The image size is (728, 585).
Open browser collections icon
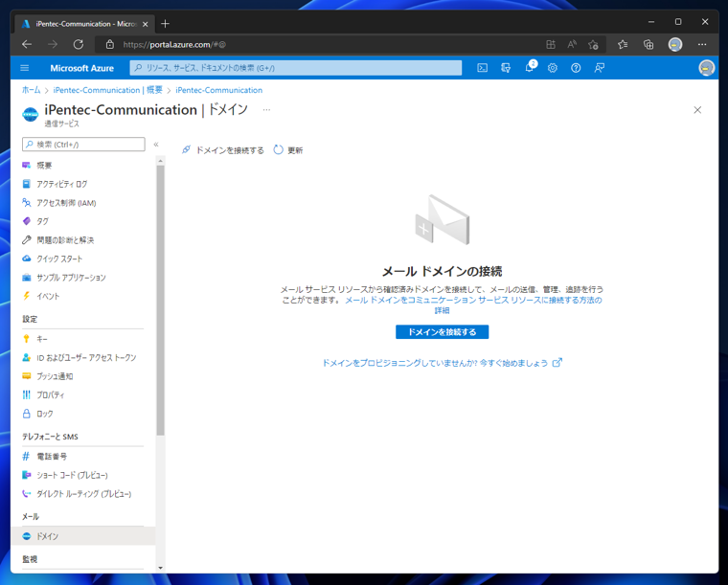click(x=648, y=45)
